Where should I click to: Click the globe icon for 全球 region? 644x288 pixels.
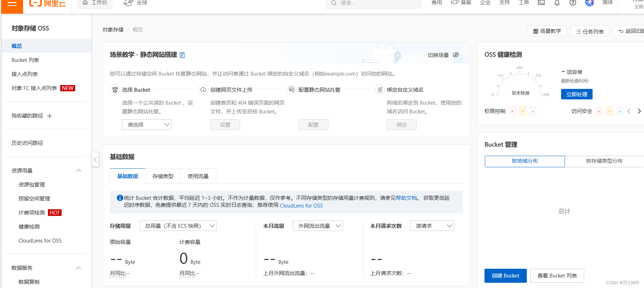[x=128, y=3]
